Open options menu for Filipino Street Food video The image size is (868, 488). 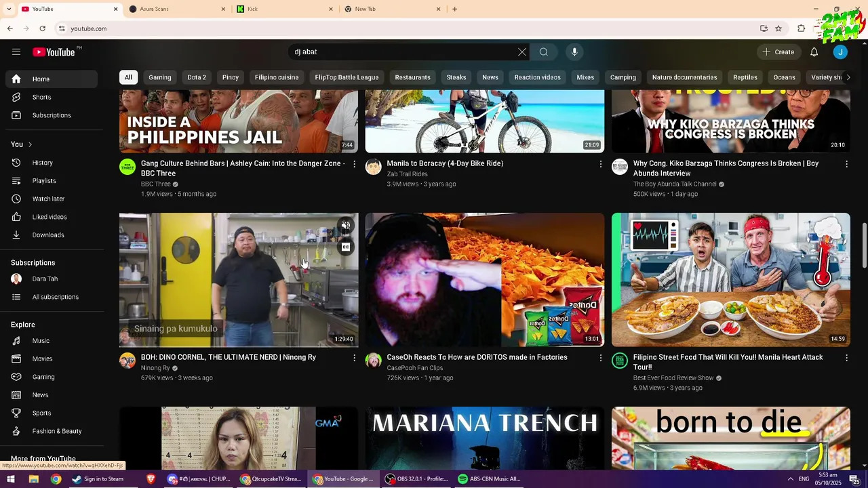pyautogui.click(x=846, y=358)
